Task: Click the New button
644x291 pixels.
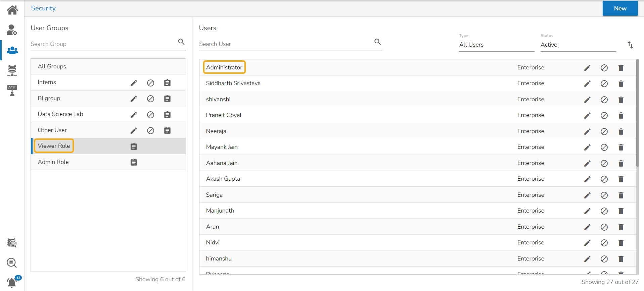Action: [x=620, y=8]
